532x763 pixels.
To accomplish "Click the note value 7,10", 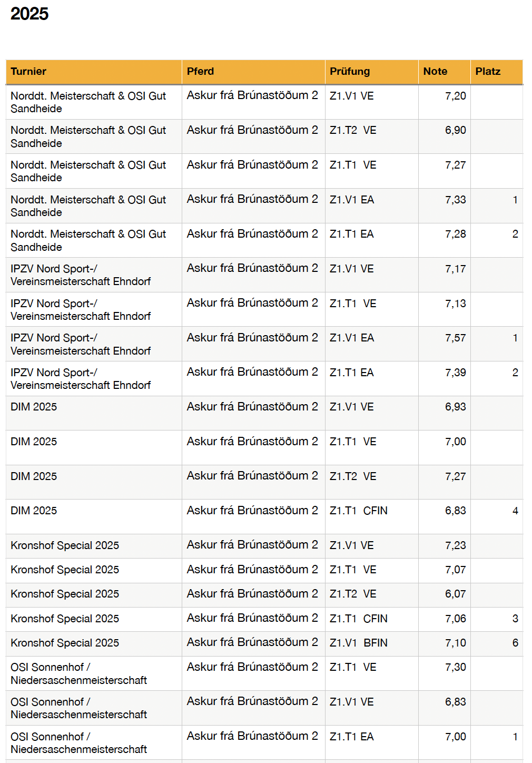I will click(455, 643).
